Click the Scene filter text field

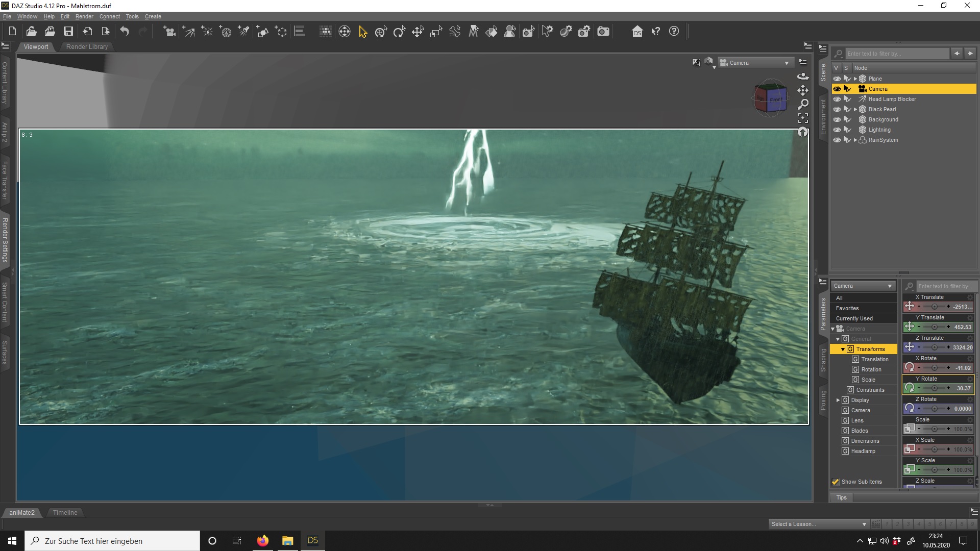click(896, 54)
